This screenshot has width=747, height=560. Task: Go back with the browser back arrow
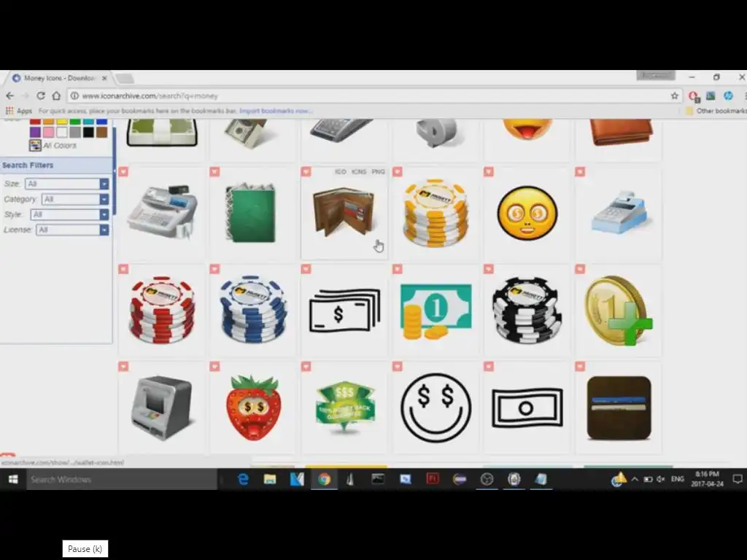click(x=10, y=96)
